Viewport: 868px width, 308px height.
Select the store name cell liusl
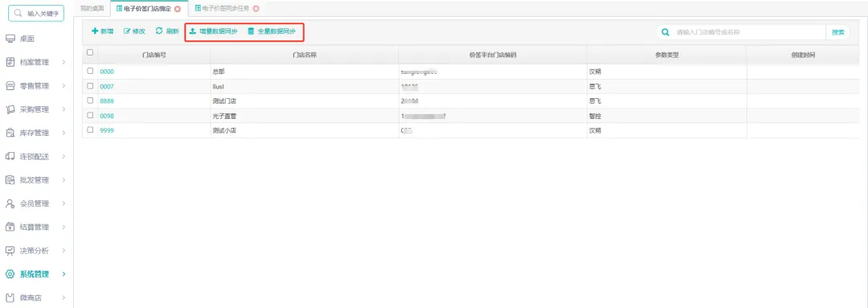(304, 86)
